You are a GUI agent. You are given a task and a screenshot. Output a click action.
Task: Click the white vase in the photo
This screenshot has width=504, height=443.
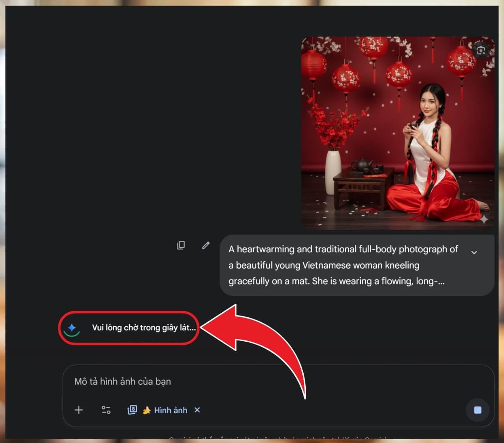(x=333, y=171)
